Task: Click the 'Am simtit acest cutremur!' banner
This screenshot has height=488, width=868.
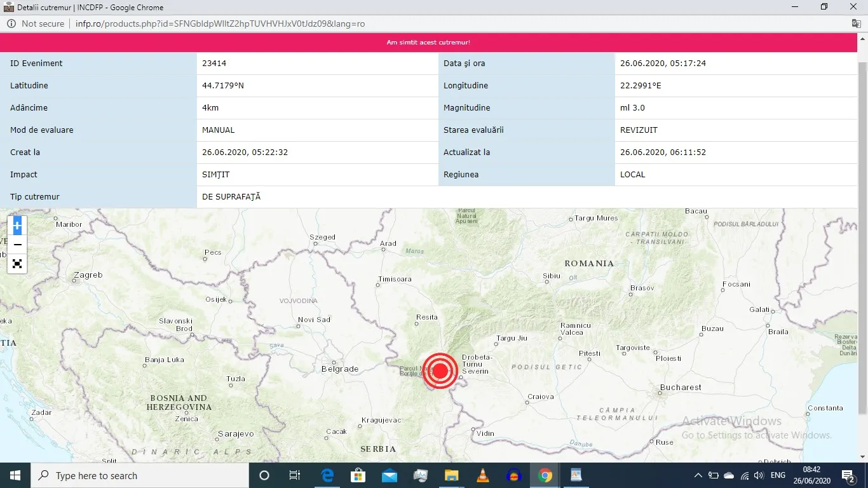Action: pos(428,43)
